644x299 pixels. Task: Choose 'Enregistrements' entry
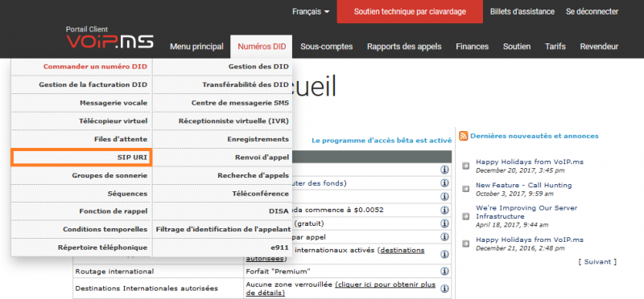222,139
